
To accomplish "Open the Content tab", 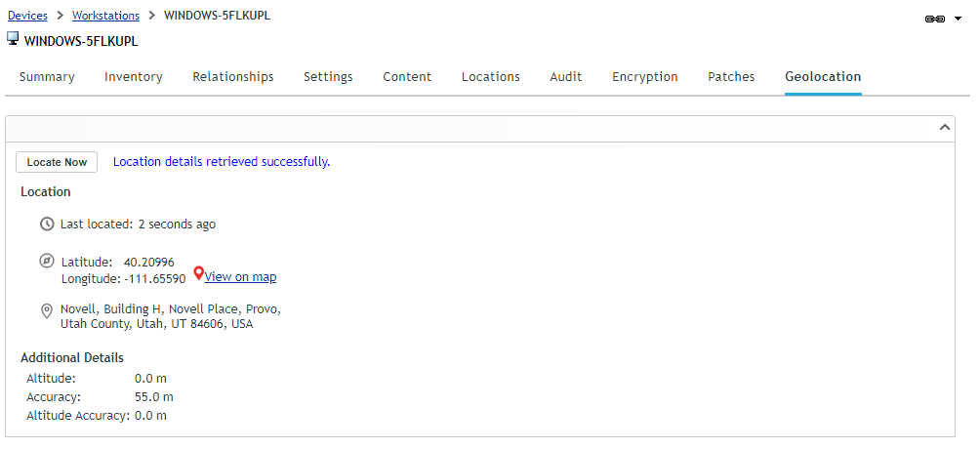I will click(407, 77).
